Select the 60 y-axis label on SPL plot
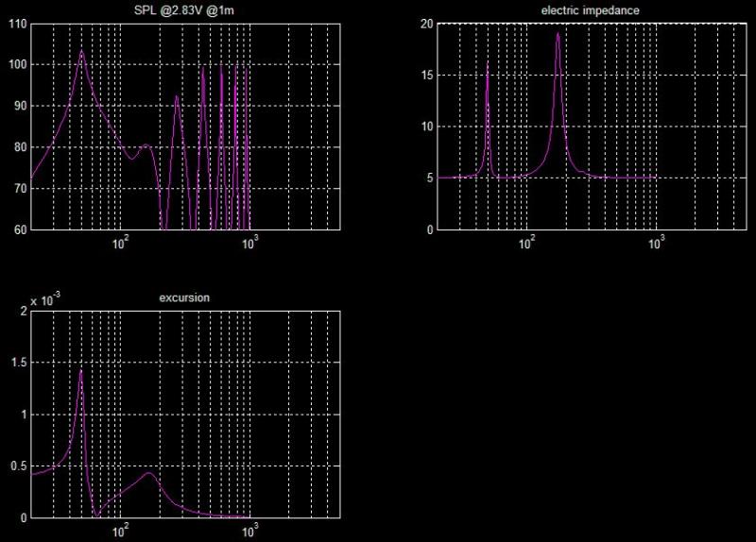 pos(21,229)
